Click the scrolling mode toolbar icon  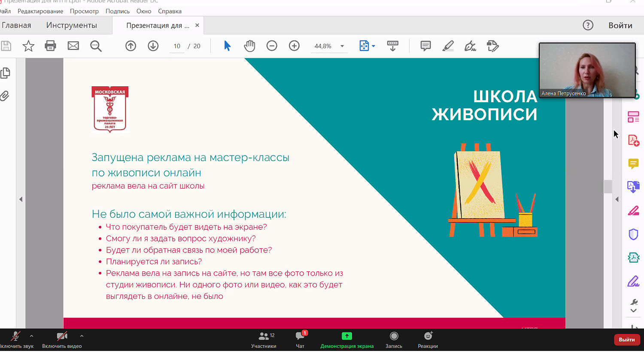(392, 46)
